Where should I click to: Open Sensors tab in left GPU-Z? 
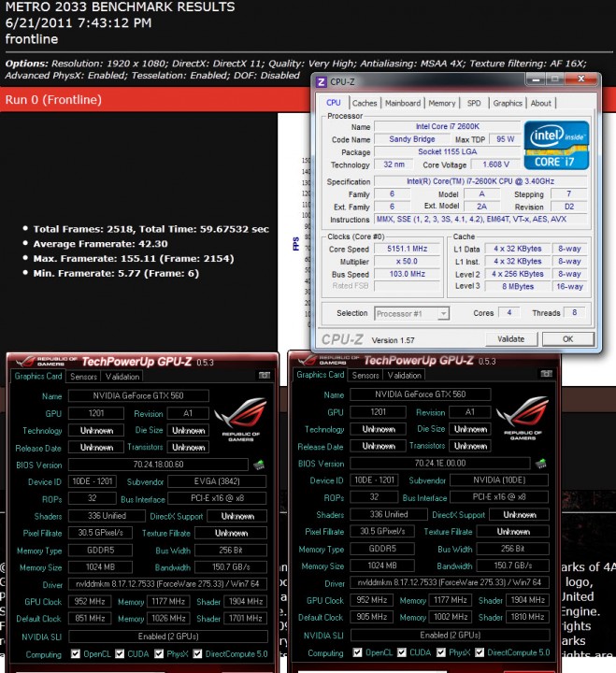[84, 377]
